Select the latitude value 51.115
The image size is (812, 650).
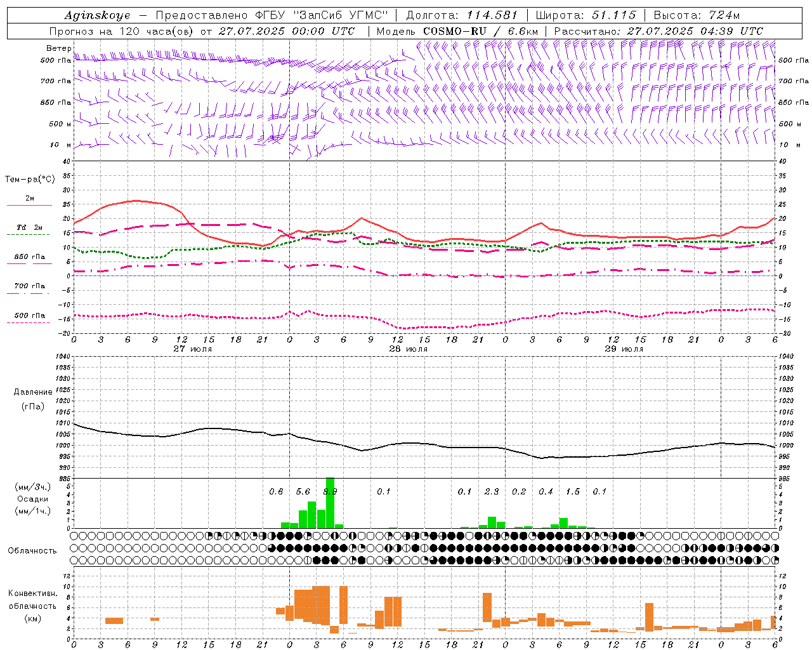[x=613, y=15]
